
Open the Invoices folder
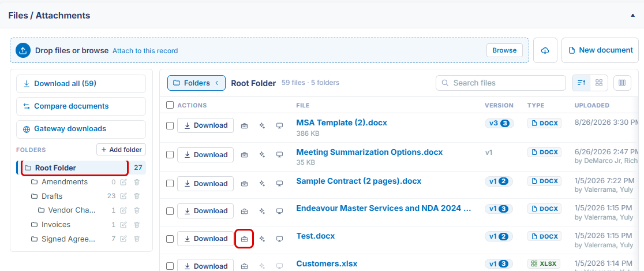56,225
